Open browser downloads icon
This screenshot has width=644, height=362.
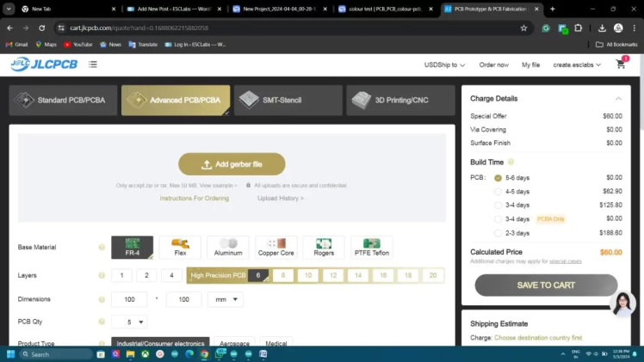(x=602, y=28)
